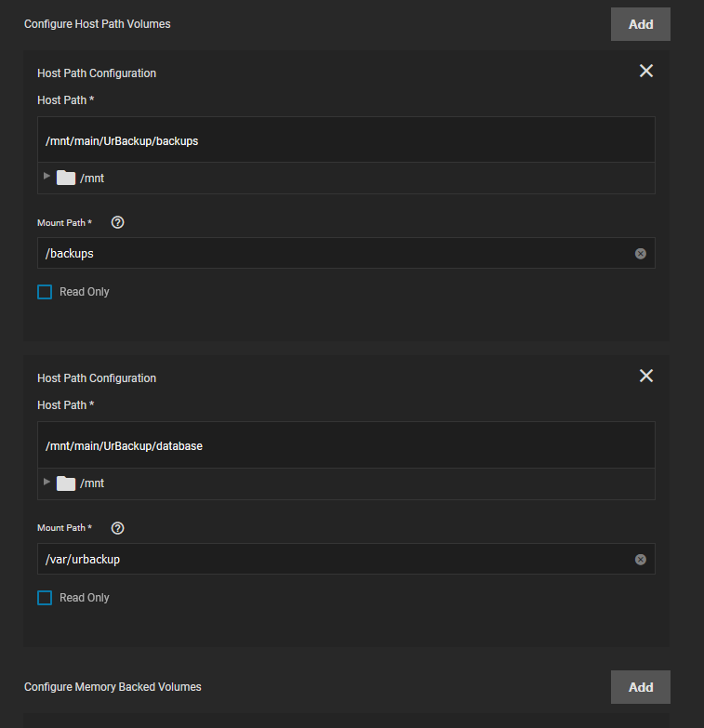Focus the /backups mount path input
This screenshot has width=704, height=728.
coord(335,253)
